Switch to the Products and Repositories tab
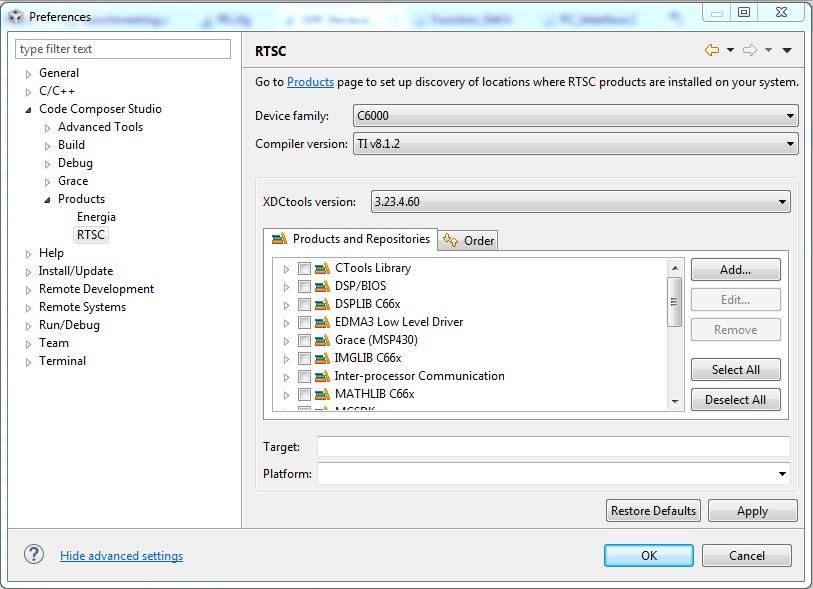 point(351,239)
